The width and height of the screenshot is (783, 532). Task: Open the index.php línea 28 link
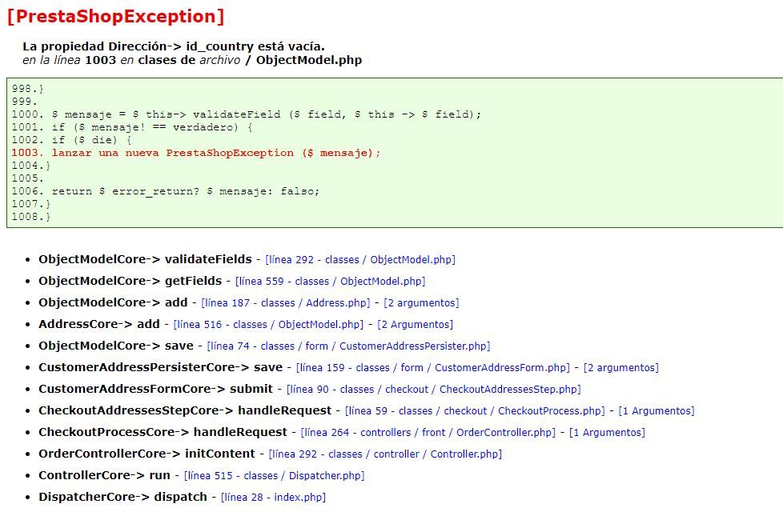(x=273, y=497)
